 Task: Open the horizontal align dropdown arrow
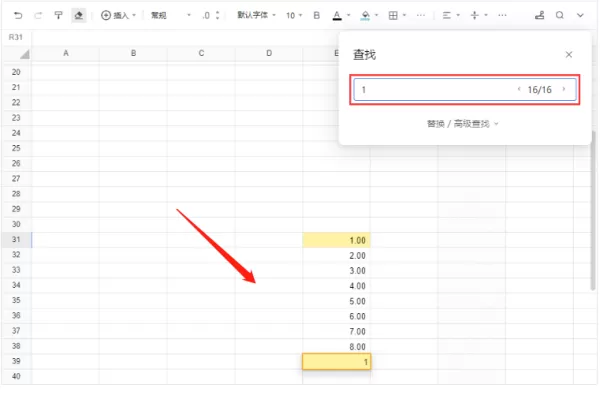(x=458, y=15)
